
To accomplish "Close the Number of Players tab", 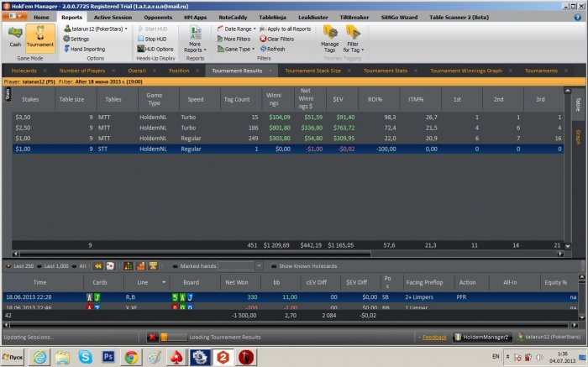I will click(113, 71).
